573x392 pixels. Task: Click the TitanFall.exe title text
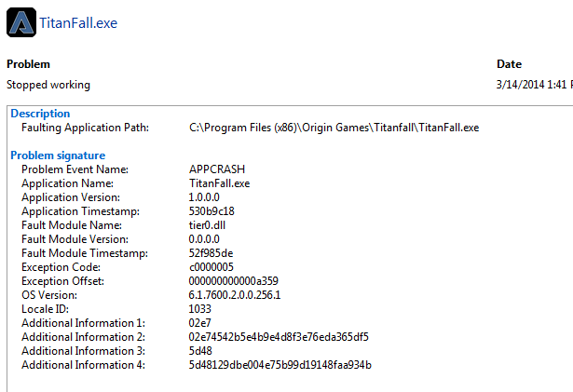coord(78,23)
